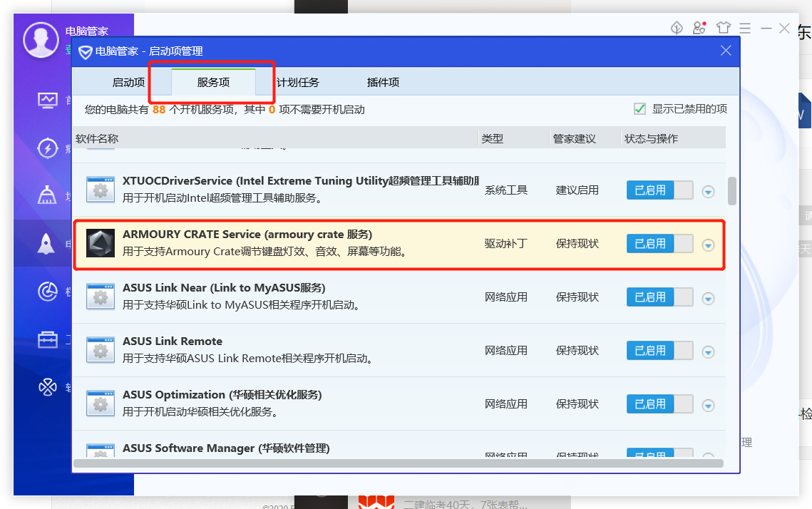The image size is (812, 509).
Task: Close the 启动项管理 dialog
Action: (726, 50)
